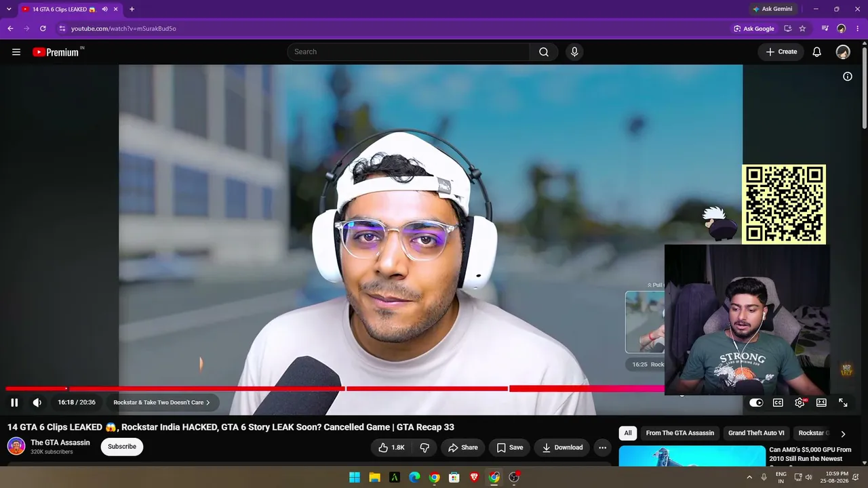Open Brave browser from the taskbar

474,477
